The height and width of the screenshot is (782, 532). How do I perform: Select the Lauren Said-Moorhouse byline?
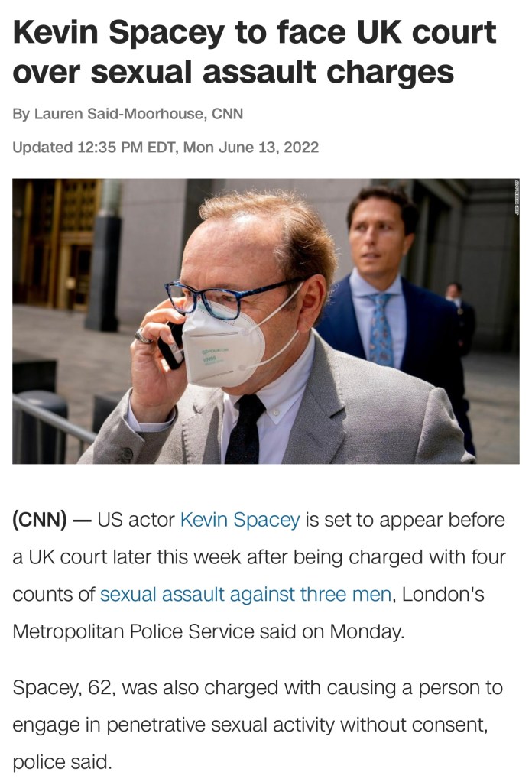128,114
